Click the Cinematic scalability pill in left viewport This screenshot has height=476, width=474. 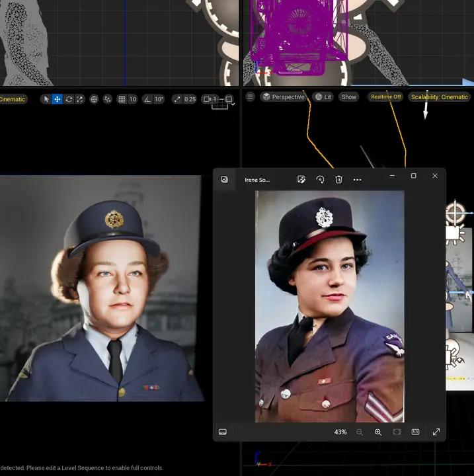click(13, 99)
